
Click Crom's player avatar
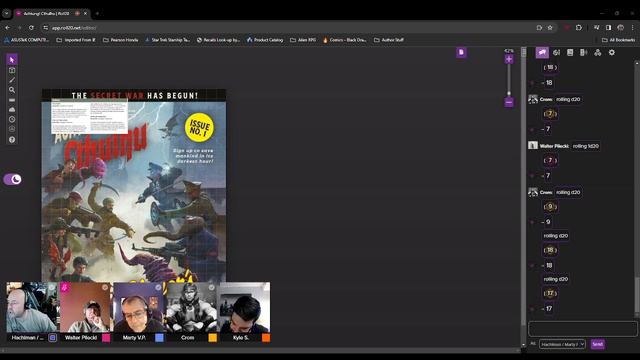coord(191,307)
